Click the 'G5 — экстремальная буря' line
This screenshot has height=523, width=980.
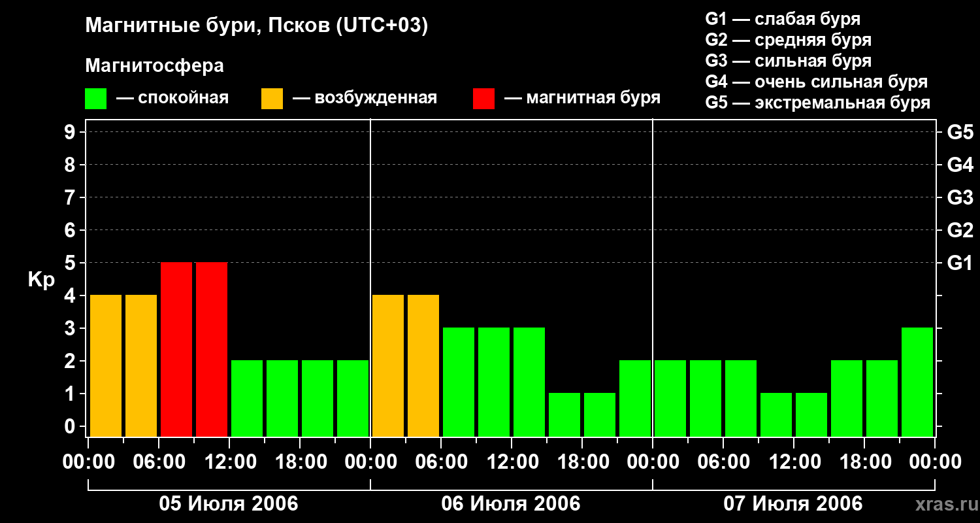click(x=818, y=103)
